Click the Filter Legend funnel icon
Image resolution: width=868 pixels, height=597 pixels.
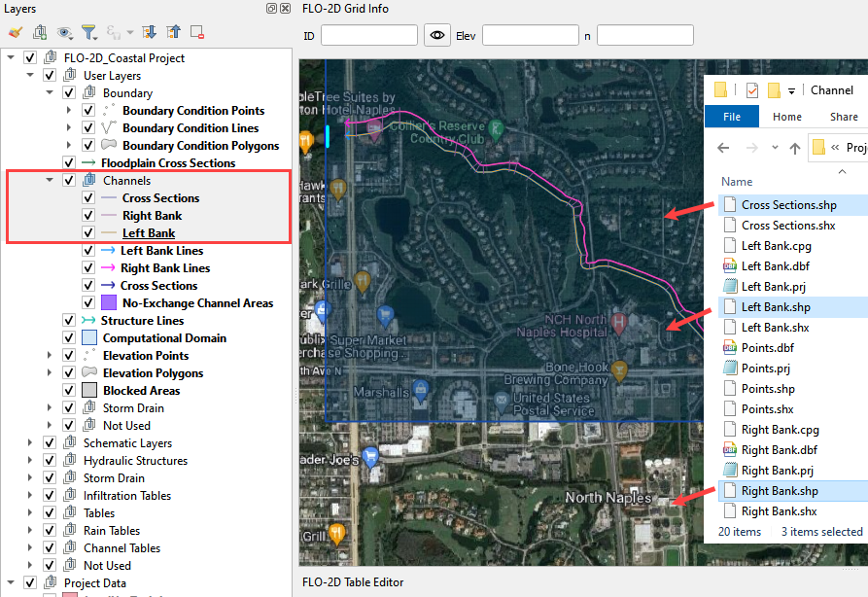(x=88, y=32)
